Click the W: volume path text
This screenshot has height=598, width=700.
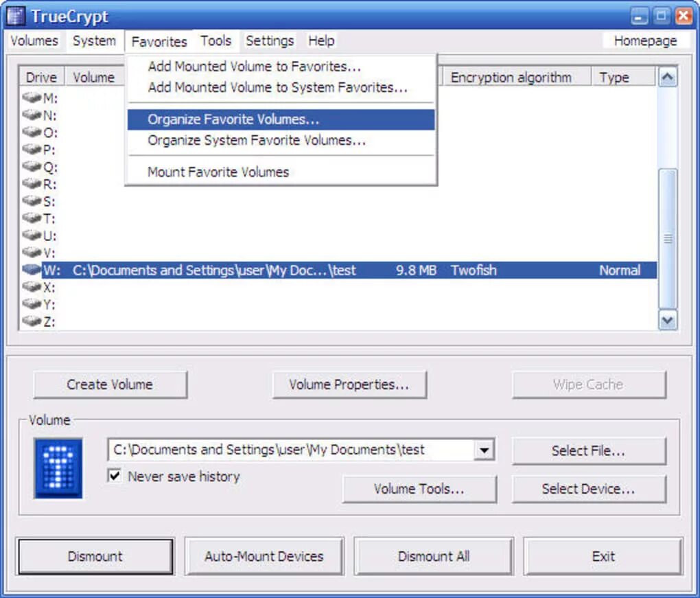pos(214,271)
